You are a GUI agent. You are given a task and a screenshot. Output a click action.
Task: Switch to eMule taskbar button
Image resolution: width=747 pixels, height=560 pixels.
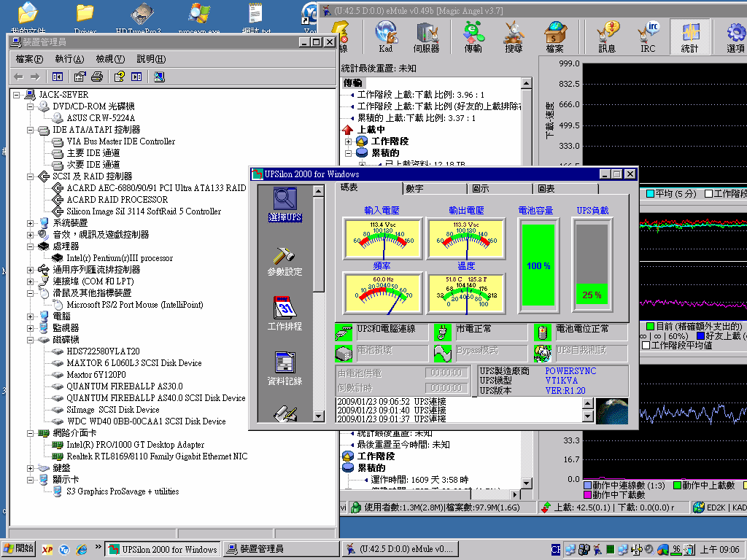tap(400, 549)
